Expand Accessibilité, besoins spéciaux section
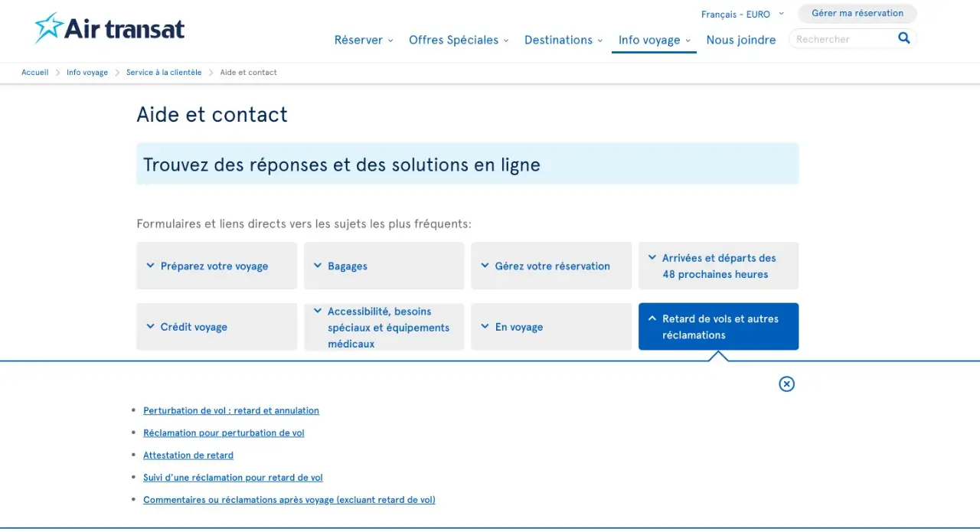This screenshot has width=980, height=532. pyautogui.click(x=384, y=327)
